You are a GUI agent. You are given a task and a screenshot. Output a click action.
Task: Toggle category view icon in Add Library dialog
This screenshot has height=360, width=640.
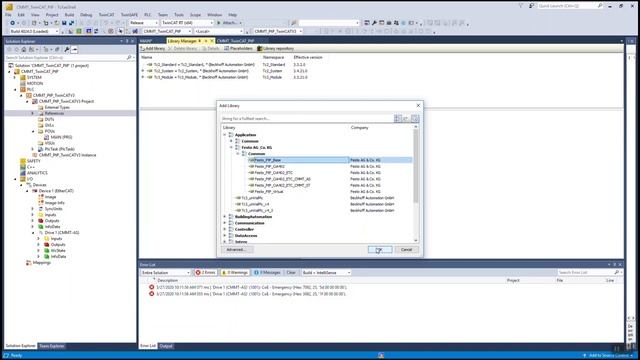pyautogui.click(x=398, y=118)
